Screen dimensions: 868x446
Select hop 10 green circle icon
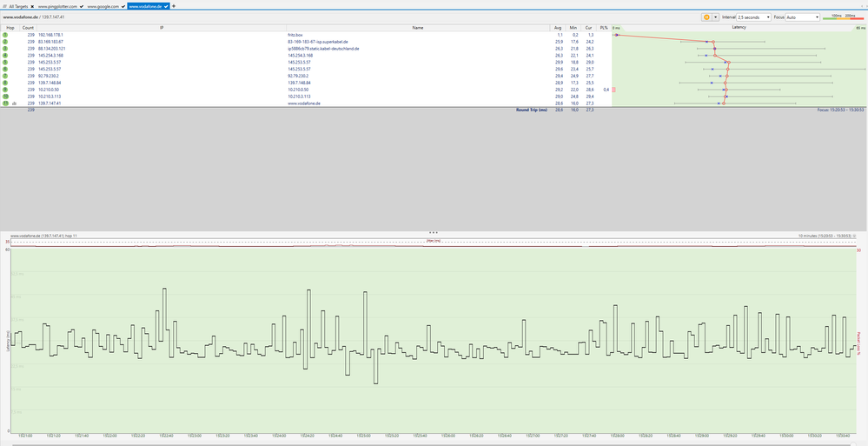[5, 97]
